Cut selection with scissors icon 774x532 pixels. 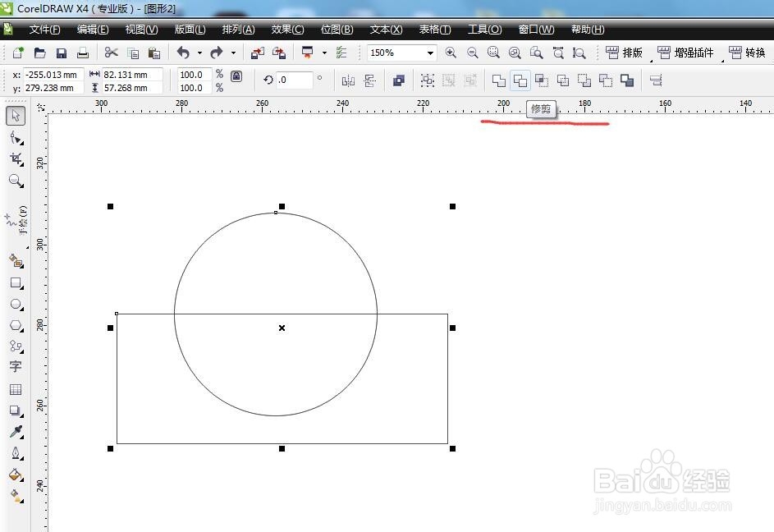point(111,53)
